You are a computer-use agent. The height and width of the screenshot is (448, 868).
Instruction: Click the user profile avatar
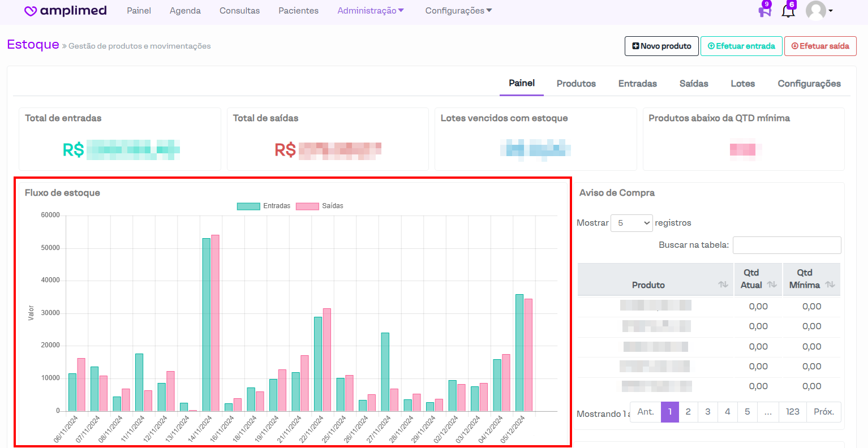pyautogui.click(x=815, y=11)
